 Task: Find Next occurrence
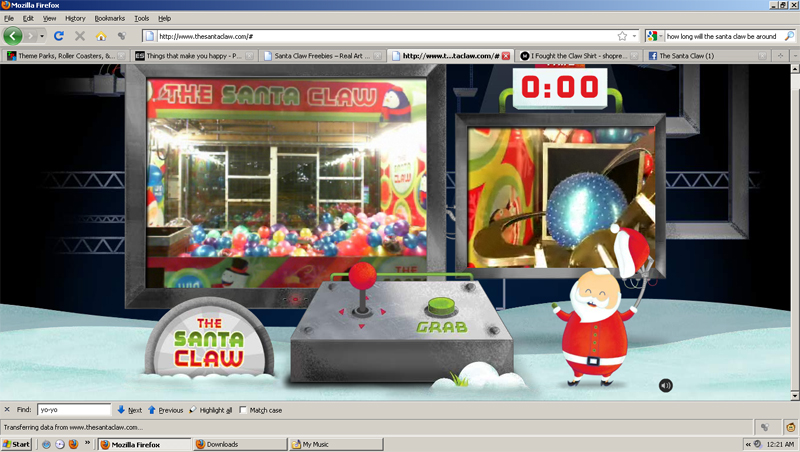click(130, 410)
